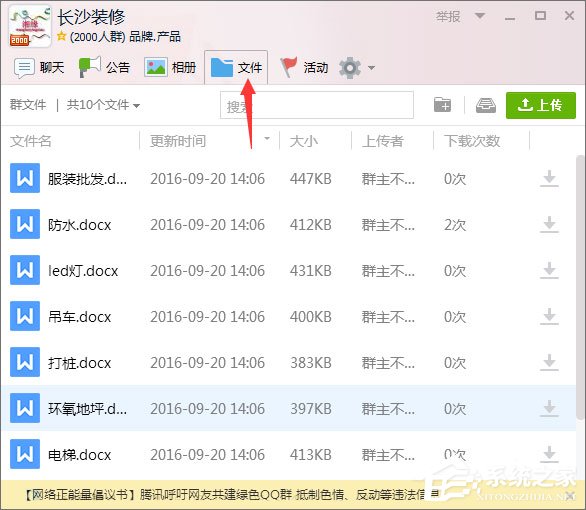This screenshot has width=586, height=510.
Task: Click the star icon beside group info
Action: coord(62,36)
